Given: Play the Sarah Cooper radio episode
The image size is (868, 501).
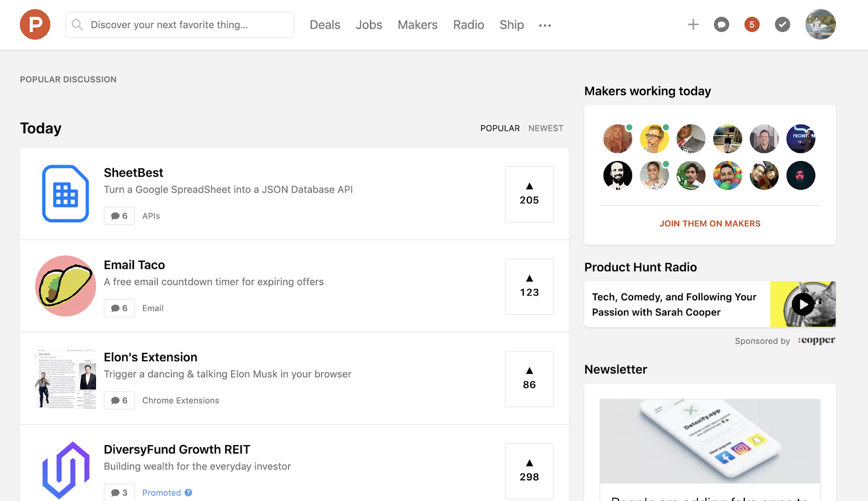Looking at the screenshot, I should (x=803, y=304).
